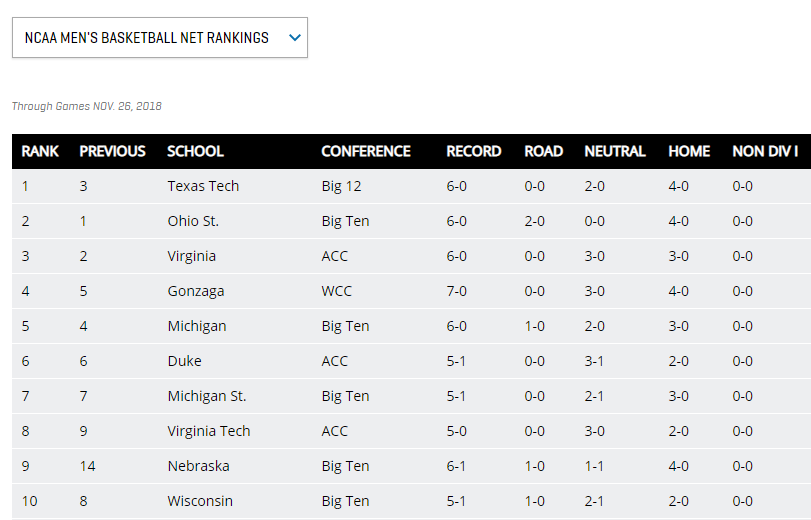Screen dimensions: 811x520
Task: Click the Through Games date text
Action: [86, 106]
